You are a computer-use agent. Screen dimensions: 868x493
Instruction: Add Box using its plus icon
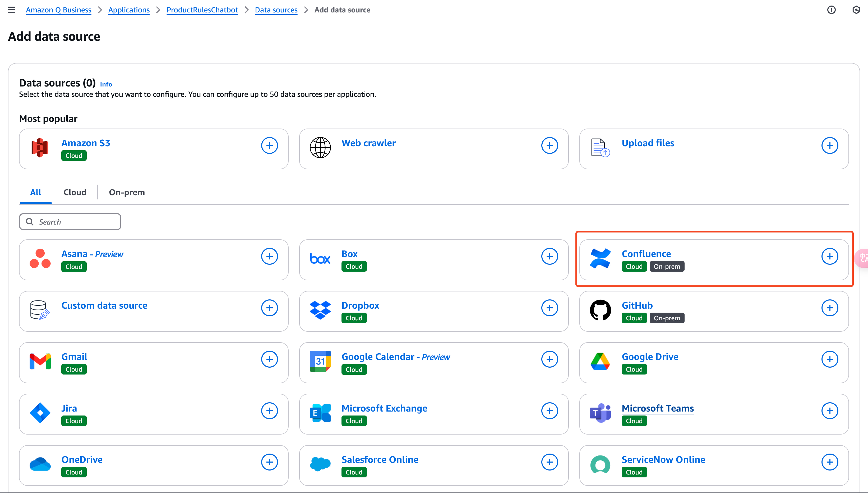(549, 256)
